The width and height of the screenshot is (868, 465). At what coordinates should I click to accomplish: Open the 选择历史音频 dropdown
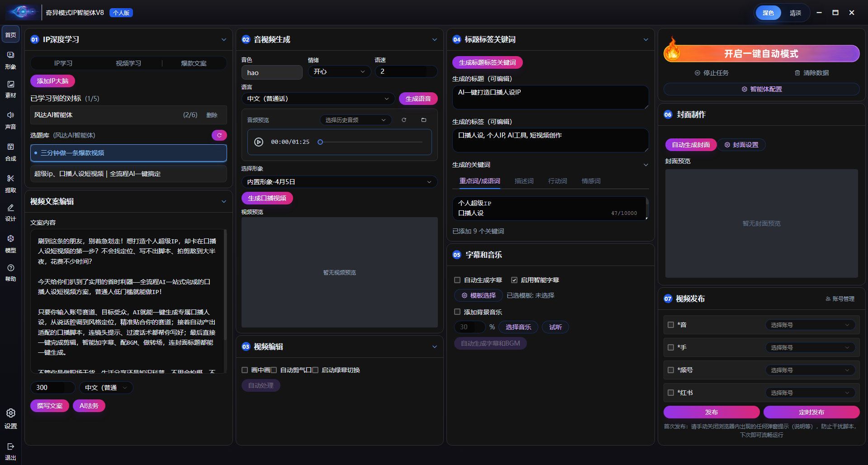point(356,120)
